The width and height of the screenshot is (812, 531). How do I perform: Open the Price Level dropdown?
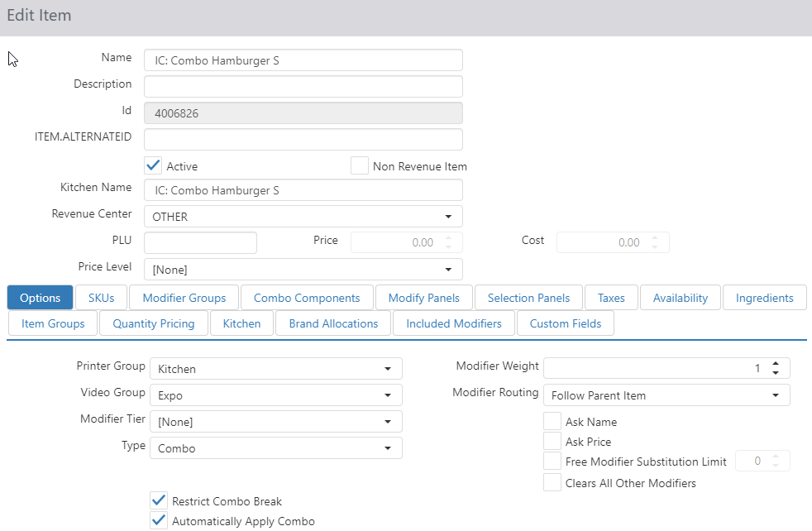tap(303, 270)
